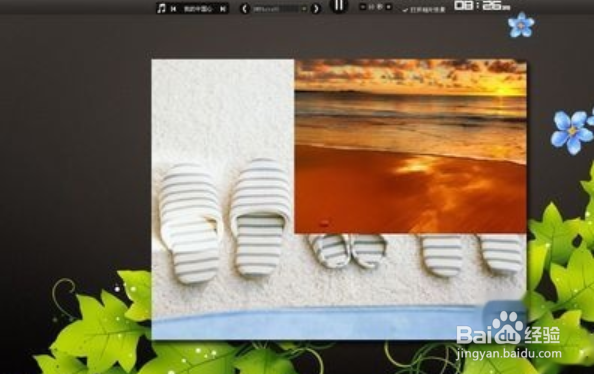Click the 08:26 digital clock
594x374 pixels.
pyautogui.click(x=482, y=5)
